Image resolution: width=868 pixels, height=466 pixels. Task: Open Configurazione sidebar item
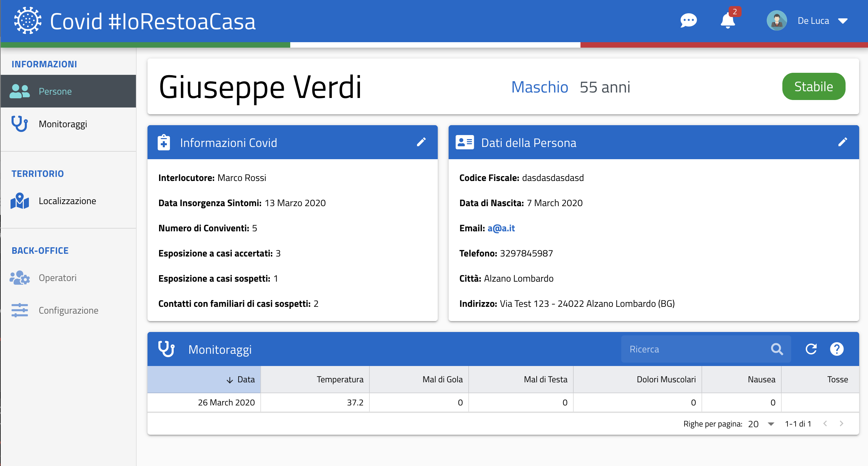point(68,310)
